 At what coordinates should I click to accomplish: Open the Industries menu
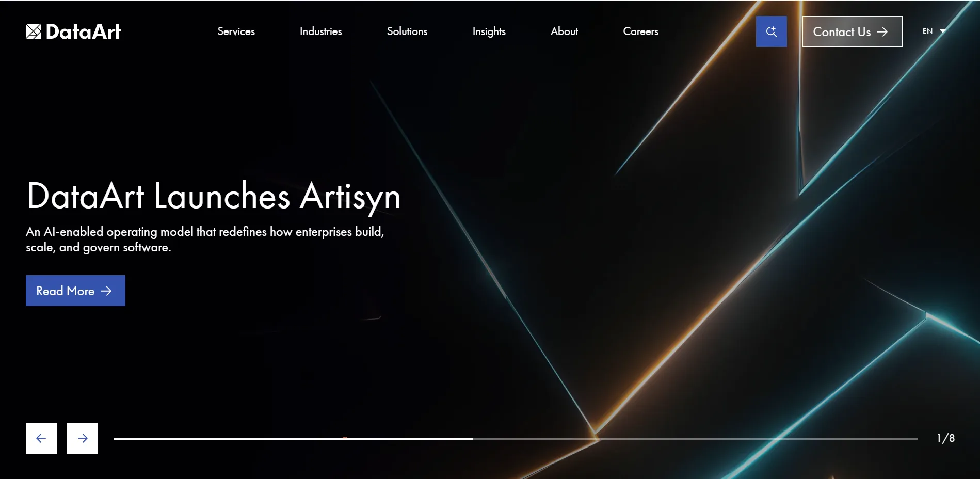(x=320, y=31)
